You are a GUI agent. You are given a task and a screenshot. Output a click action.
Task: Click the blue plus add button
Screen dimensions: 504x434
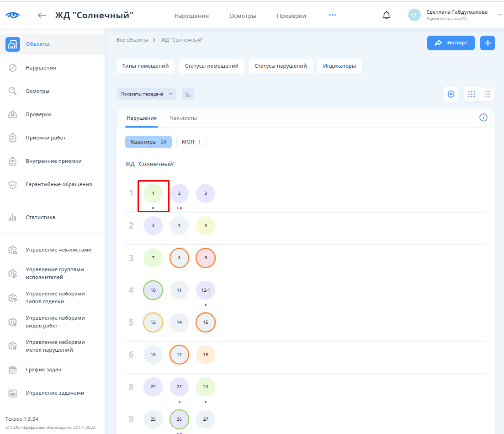tap(488, 43)
